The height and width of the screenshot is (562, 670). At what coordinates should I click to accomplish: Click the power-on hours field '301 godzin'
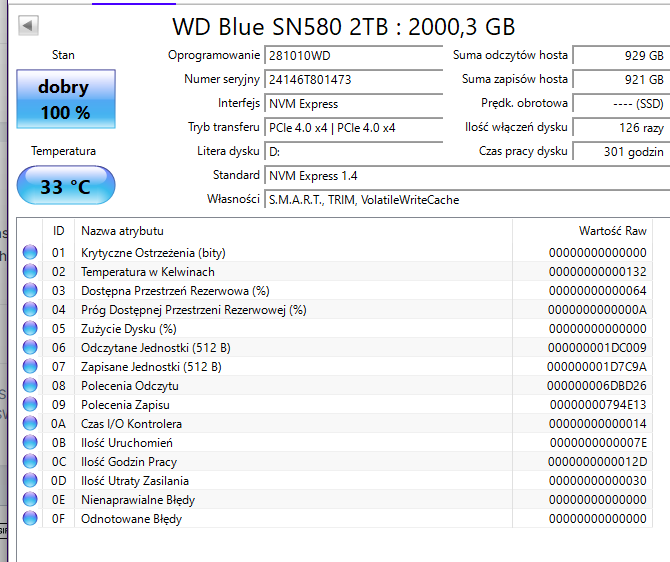point(620,151)
